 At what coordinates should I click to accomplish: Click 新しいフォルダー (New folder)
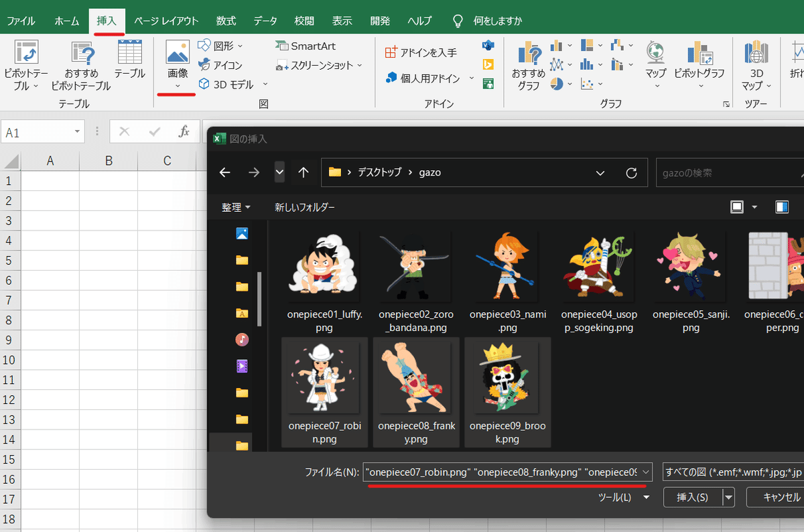point(305,208)
